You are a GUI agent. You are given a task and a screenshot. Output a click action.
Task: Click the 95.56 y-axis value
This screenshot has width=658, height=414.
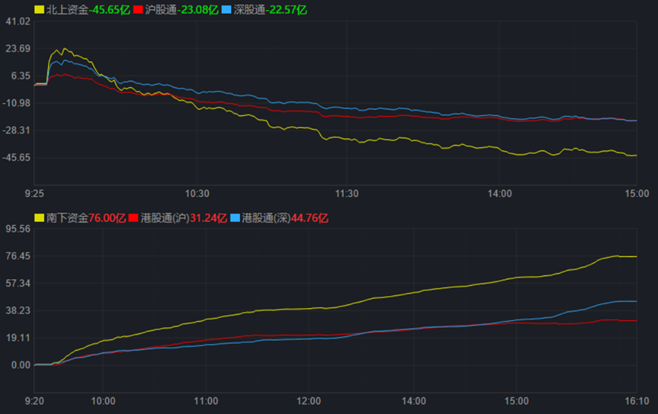pos(16,229)
